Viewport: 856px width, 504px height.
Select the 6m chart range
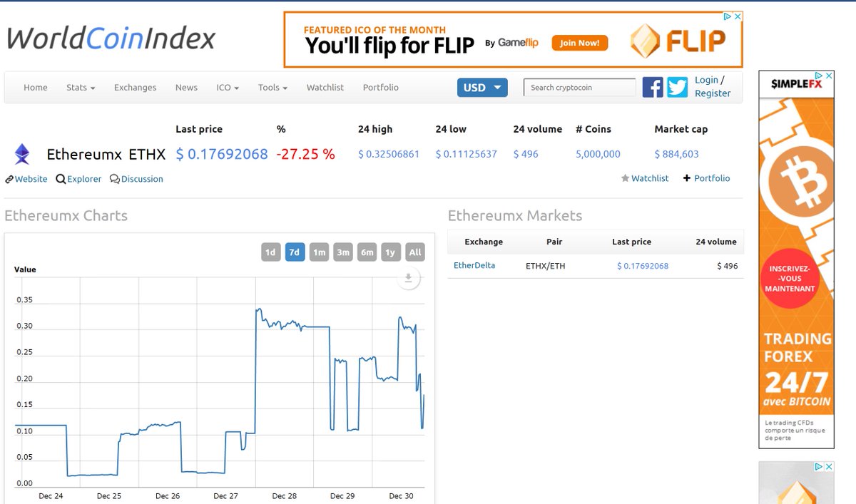pos(367,252)
